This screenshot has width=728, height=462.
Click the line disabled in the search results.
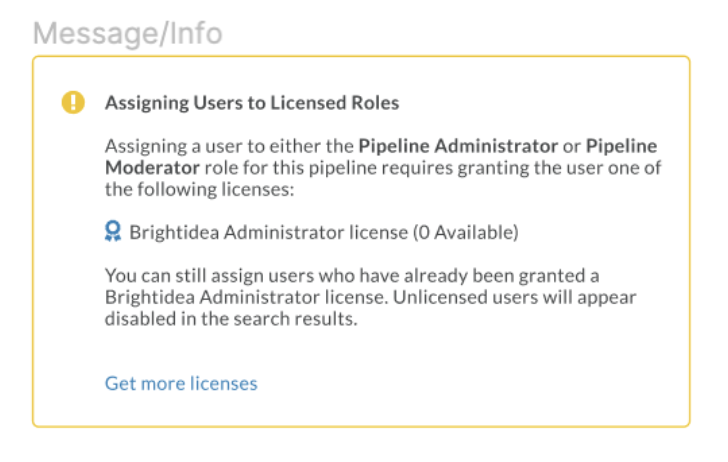(231, 319)
